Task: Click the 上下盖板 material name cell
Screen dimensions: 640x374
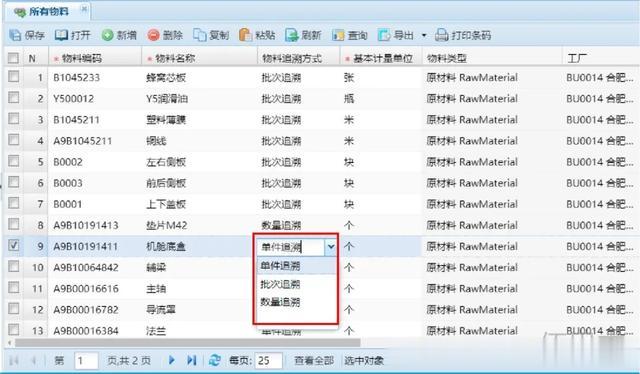Action: [199, 204]
